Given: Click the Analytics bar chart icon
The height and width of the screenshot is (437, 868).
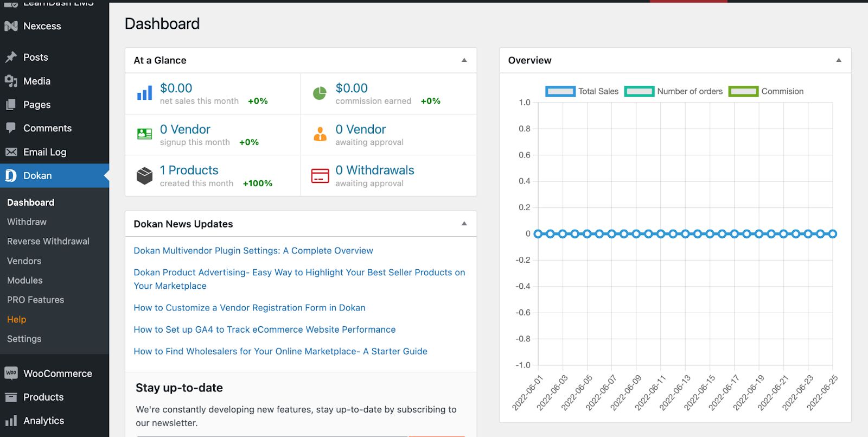Looking at the screenshot, I should click(x=11, y=421).
